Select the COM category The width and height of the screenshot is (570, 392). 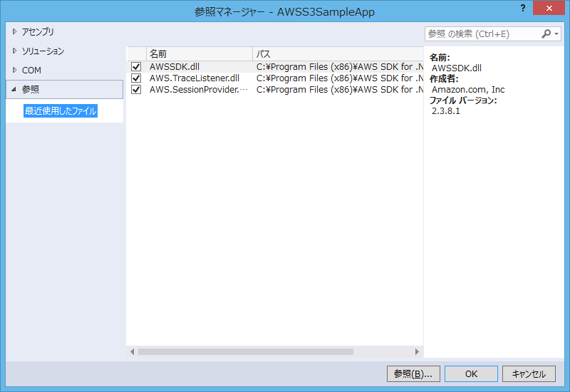(x=31, y=70)
